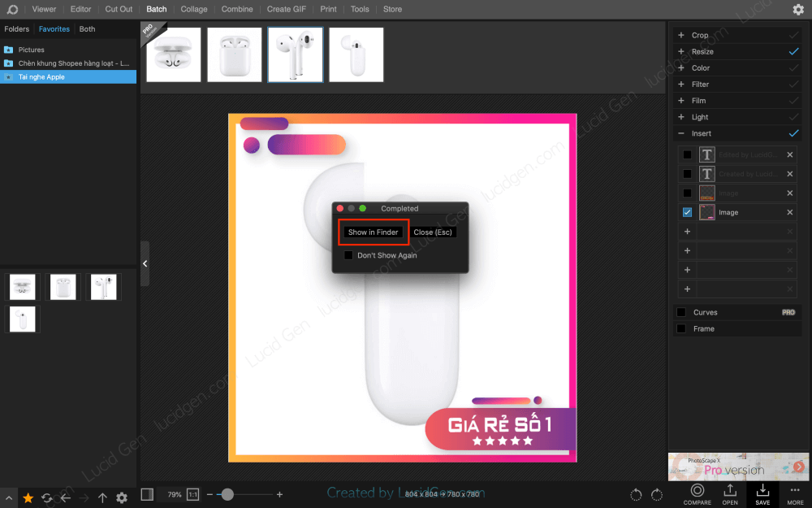Click the split compare view icon near 79%

[x=147, y=494]
